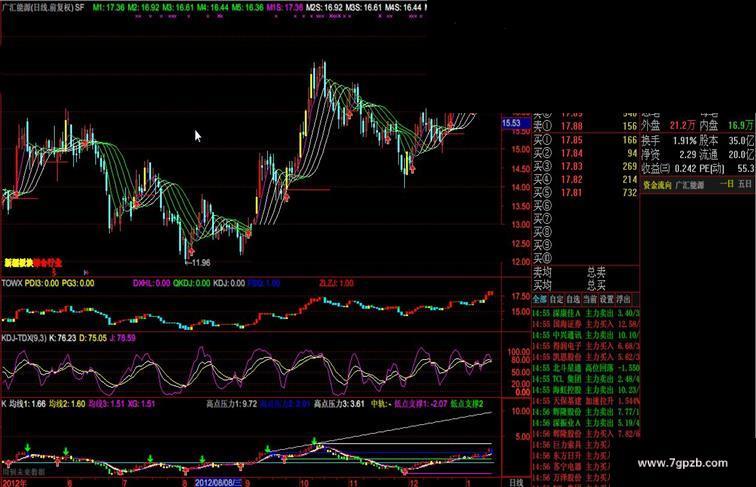Click the M1: 17.36 indicator value
Screen dimensions: 756x487
point(108,7)
